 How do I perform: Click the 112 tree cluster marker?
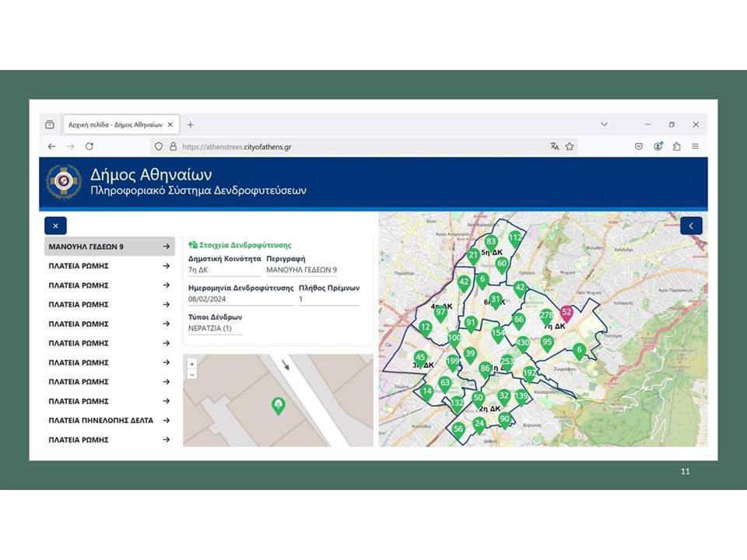coord(515,239)
